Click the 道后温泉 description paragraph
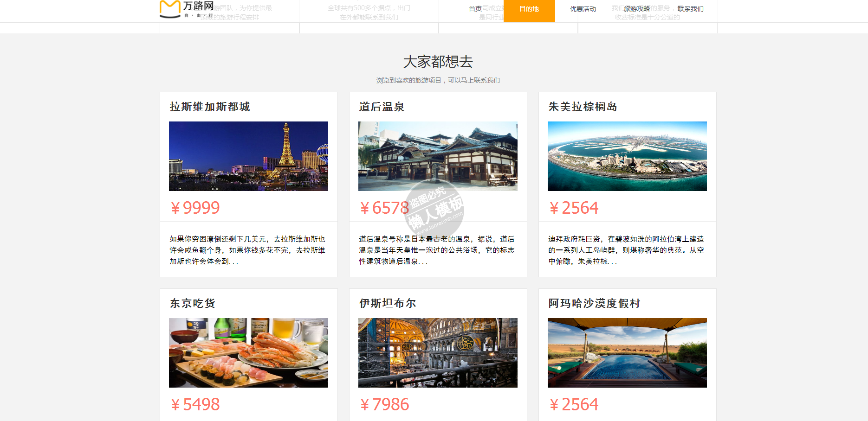Image resolution: width=868 pixels, height=421 pixels. (437, 250)
